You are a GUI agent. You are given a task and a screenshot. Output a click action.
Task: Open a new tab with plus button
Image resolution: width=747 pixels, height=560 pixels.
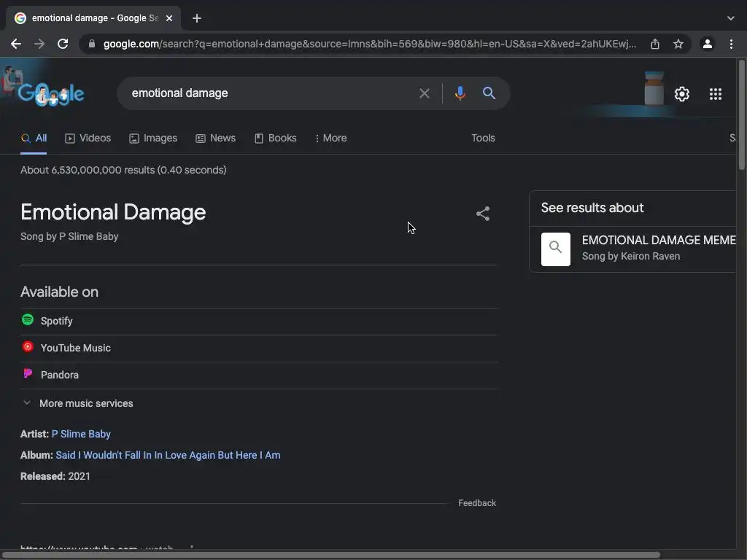pos(197,18)
